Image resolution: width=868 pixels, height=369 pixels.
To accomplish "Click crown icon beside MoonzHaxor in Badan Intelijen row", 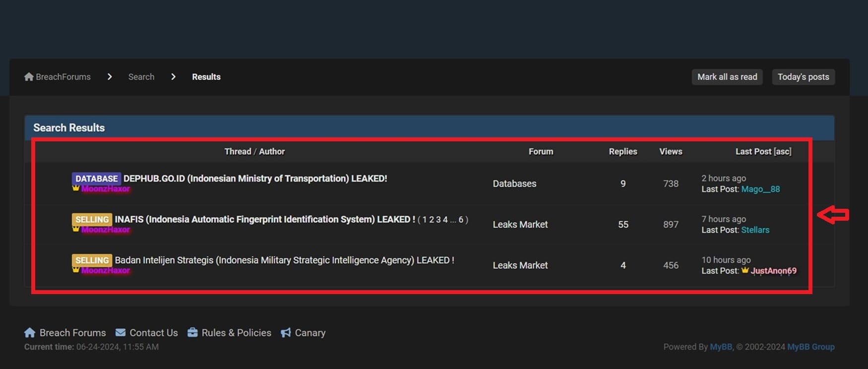I will [76, 269].
